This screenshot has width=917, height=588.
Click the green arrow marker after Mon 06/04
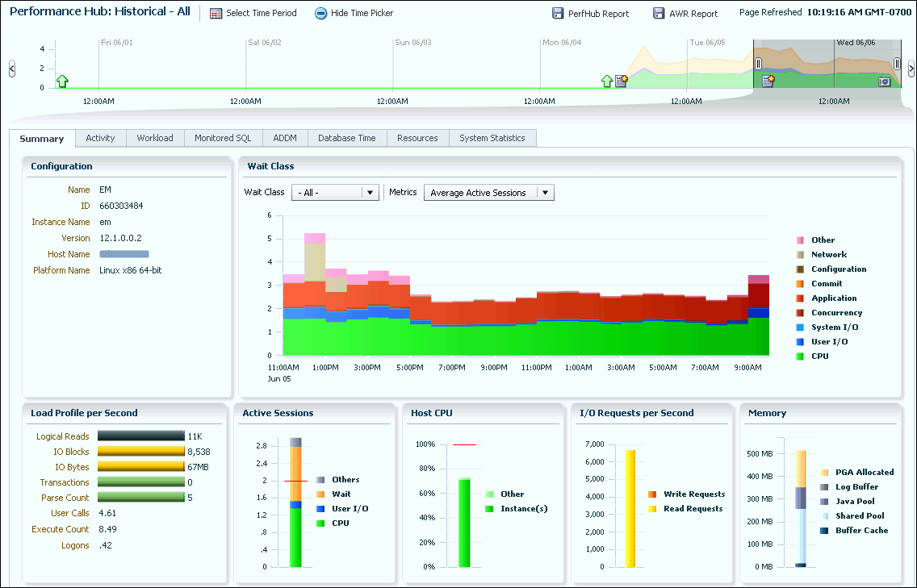(x=607, y=81)
